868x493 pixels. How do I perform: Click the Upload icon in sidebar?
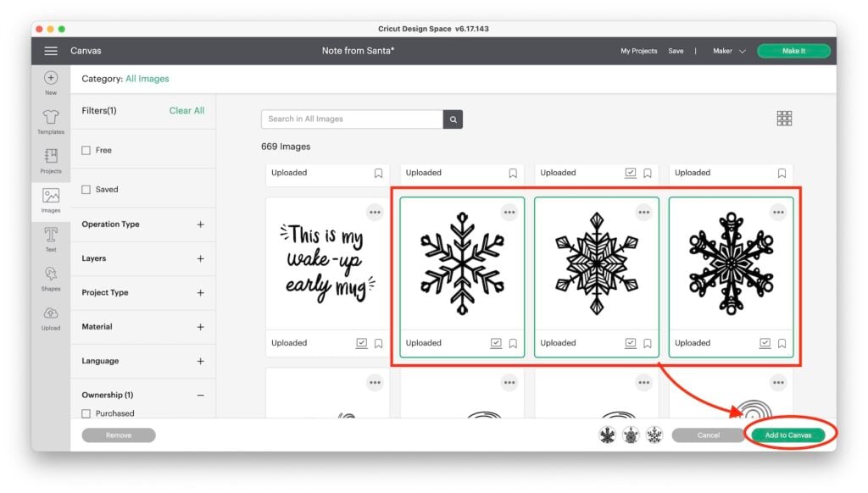pos(51,319)
